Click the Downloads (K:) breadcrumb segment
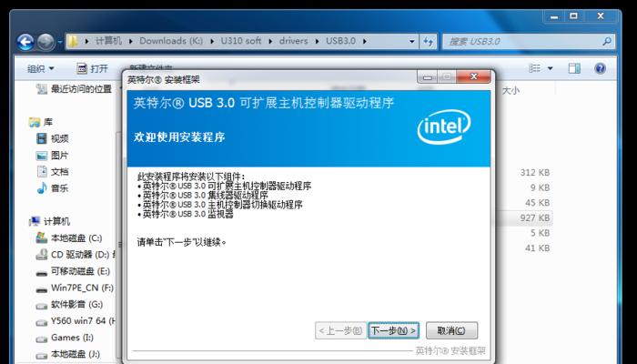 pos(171,41)
